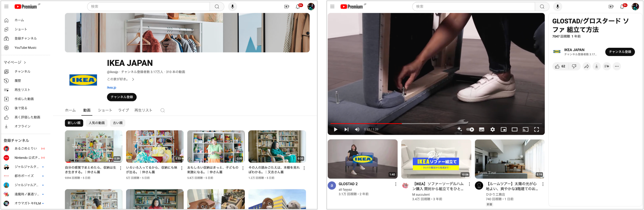The image size is (644, 210).
Task: Start voice search in left window
Action: coord(232,7)
